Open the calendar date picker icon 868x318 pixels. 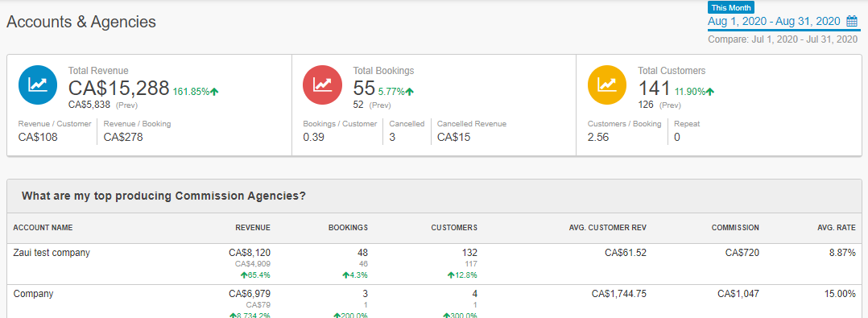click(x=852, y=22)
